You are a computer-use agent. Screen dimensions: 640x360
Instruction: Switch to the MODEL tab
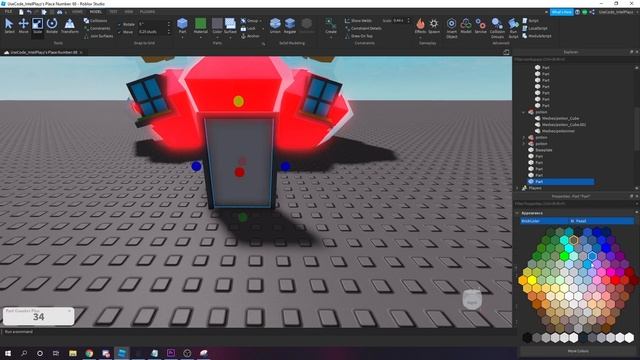click(96, 12)
